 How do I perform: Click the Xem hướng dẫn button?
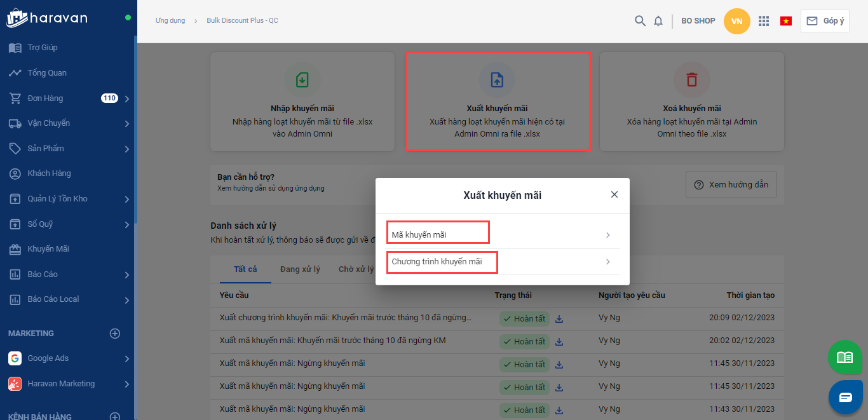[x=731, y=185]
